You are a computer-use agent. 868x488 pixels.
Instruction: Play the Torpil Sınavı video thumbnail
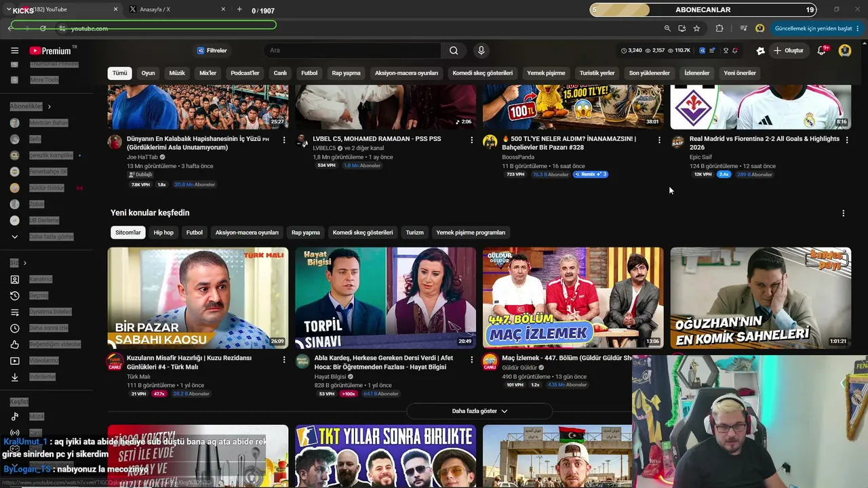385,298
